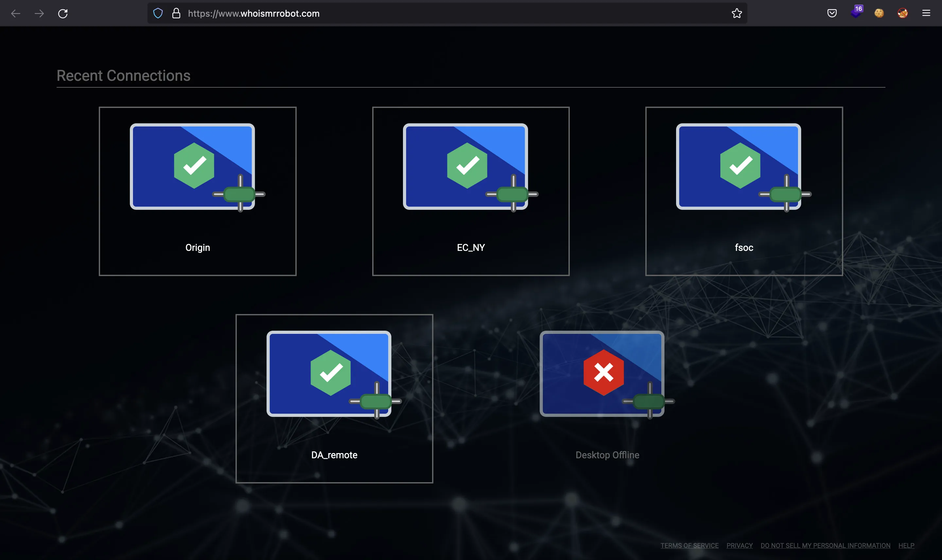Go back to the previous page
The height and width of the screenshot is (560, 942).
click(15, 14)
